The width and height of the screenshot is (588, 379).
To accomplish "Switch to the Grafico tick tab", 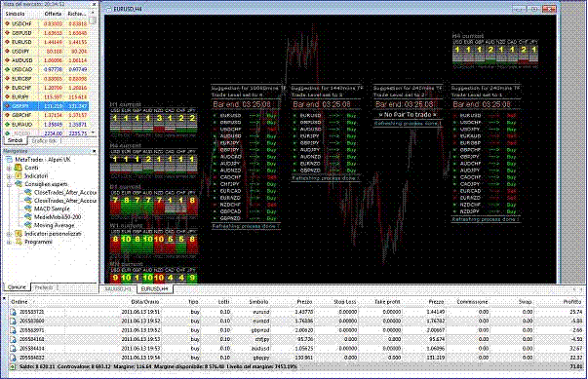I will [44, 141].
